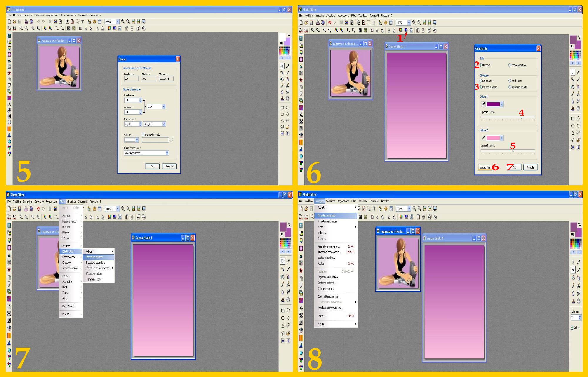The height and width of the screenshot is (377, 588).
Task: Enable the Trama di sfondo checkbox
Action: tap(143, 135)
